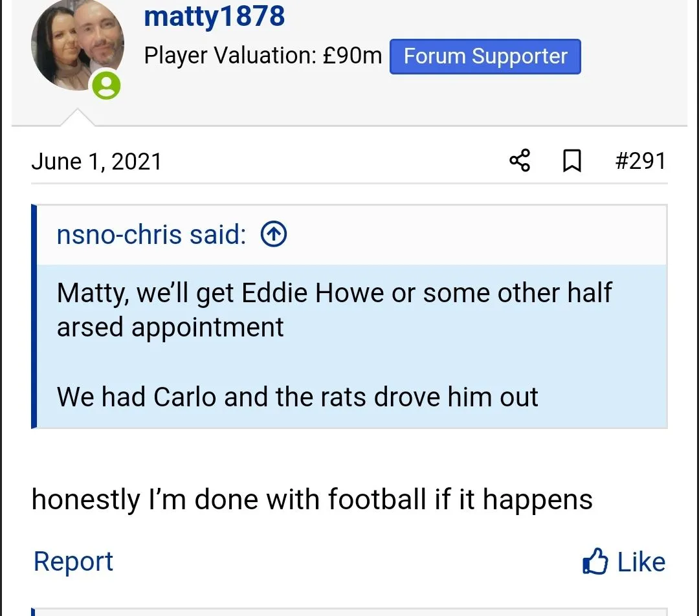Click the next quote block at bottom edge
Viewport: 699px width, 616px height.
point(349,611)
